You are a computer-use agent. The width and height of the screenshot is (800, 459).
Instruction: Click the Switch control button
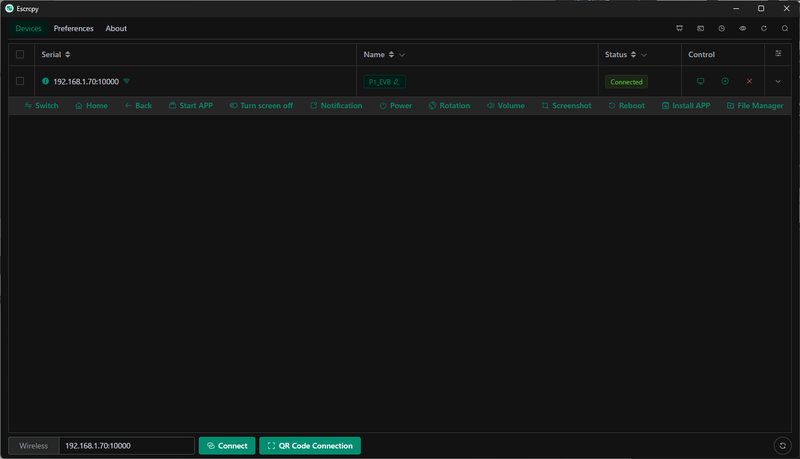[42, 106]
